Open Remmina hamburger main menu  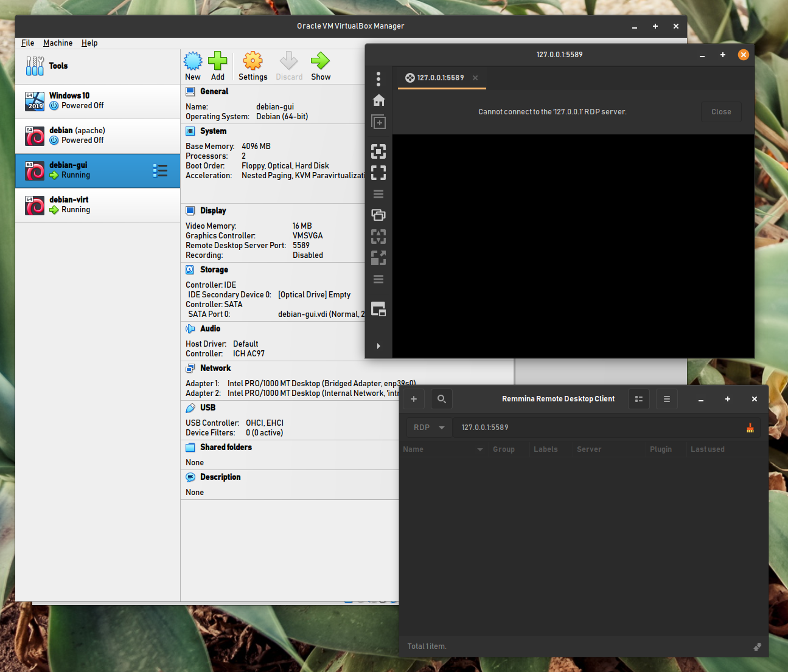(666, 399)
